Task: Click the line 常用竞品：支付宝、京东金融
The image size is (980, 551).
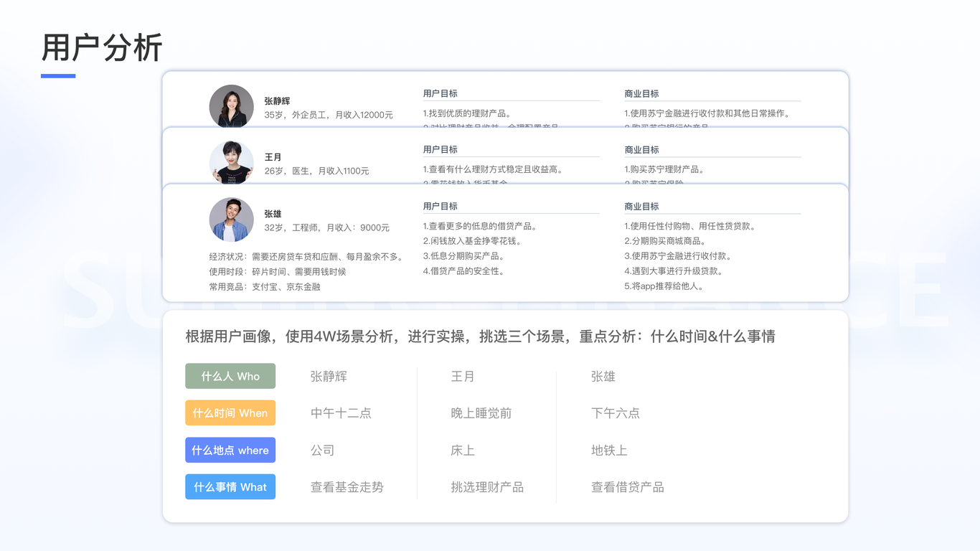Action: (265, 287)
